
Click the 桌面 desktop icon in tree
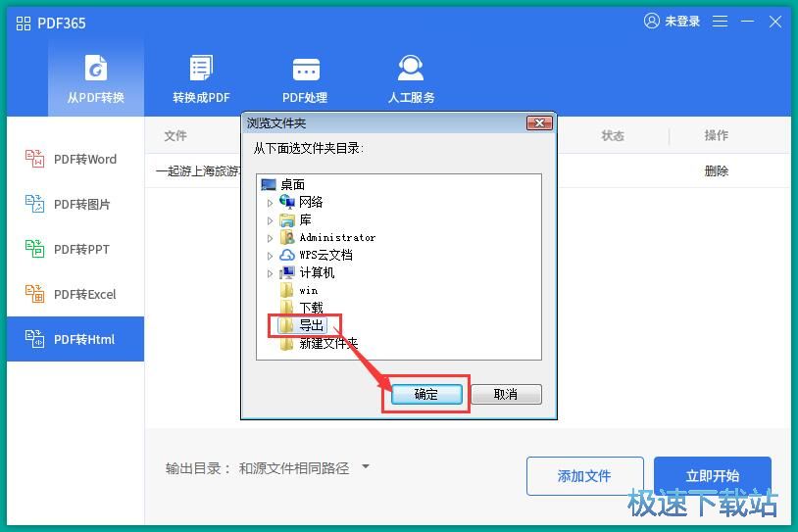[269, 184]
